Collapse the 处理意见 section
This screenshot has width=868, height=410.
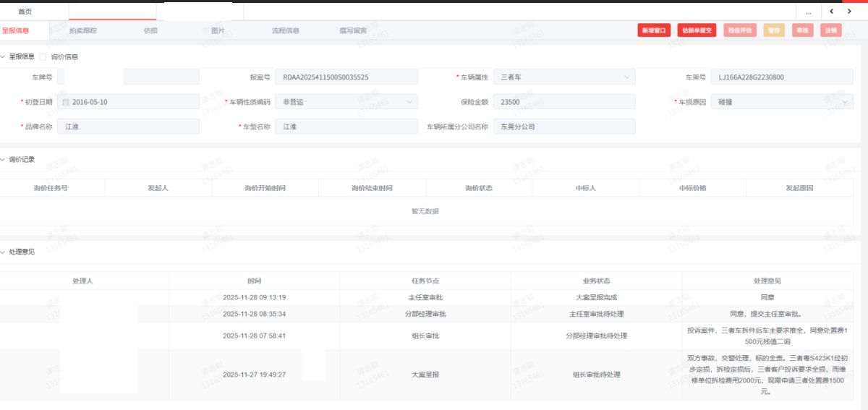click(4, 252)
